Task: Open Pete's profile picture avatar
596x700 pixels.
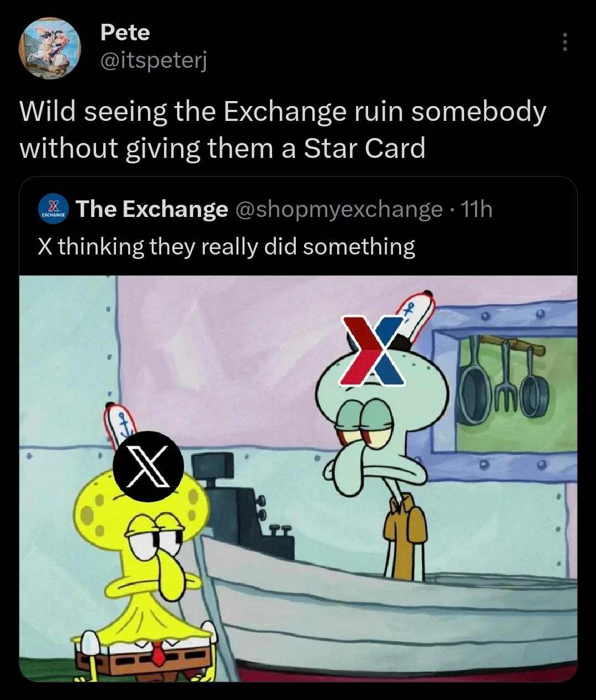Action: coord(50,49)
